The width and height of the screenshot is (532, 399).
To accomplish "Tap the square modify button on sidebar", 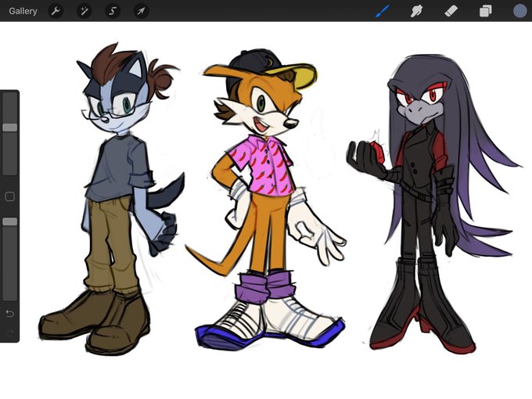I will pyautogui.click(x=10, y=196).
